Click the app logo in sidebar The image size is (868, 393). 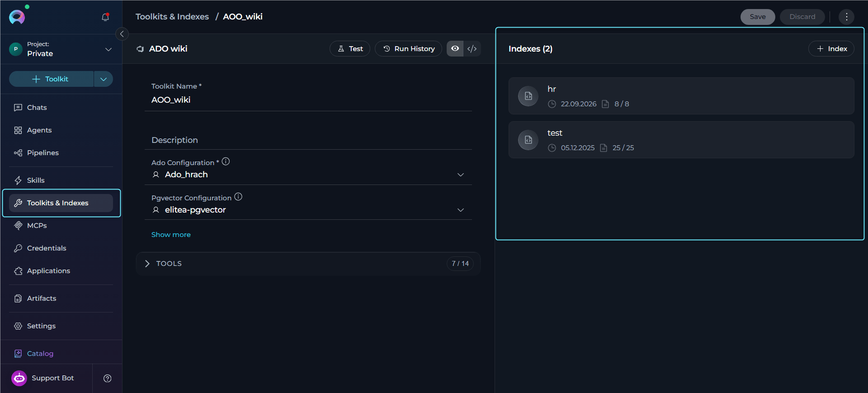tap(17, 17)
